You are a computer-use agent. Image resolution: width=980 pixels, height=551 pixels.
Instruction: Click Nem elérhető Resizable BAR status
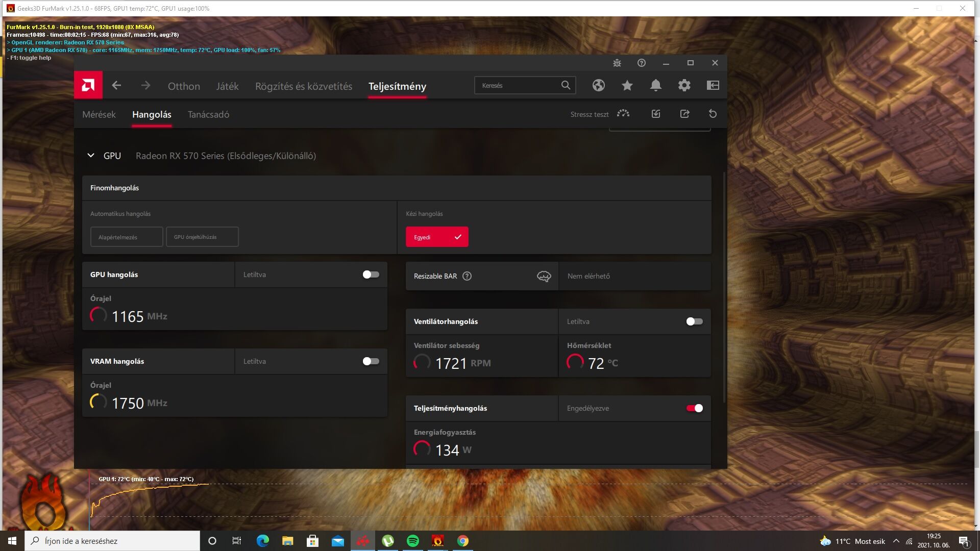(589, 276)
